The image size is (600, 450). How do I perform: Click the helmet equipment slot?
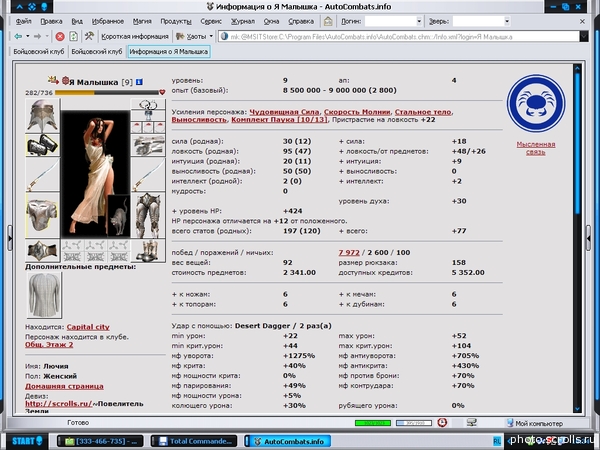(42, 115)
